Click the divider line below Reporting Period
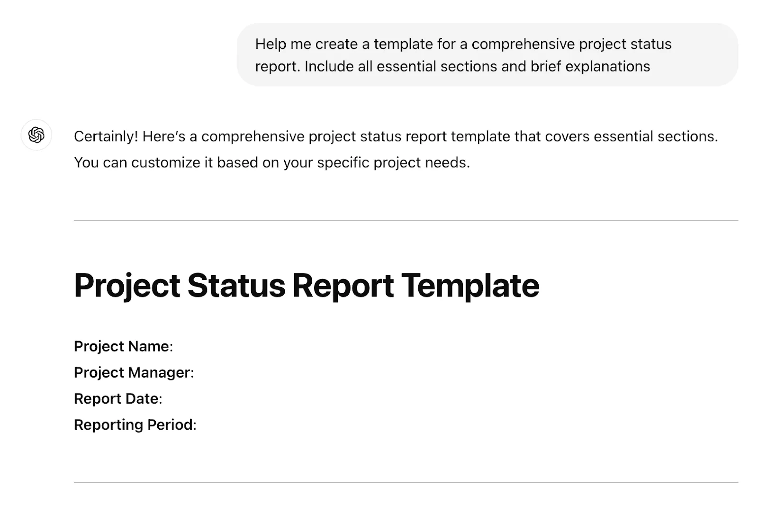The height and width of the screenshot is (532, 758). [x=406, y=483]
